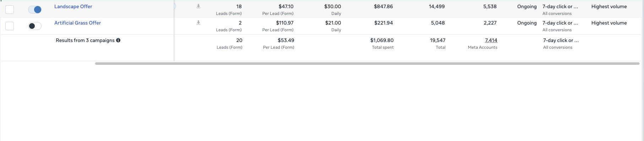Screen dimensions: 644x141
Task: Click the $847.86 amount spent cell
Action: coord(383,6)
